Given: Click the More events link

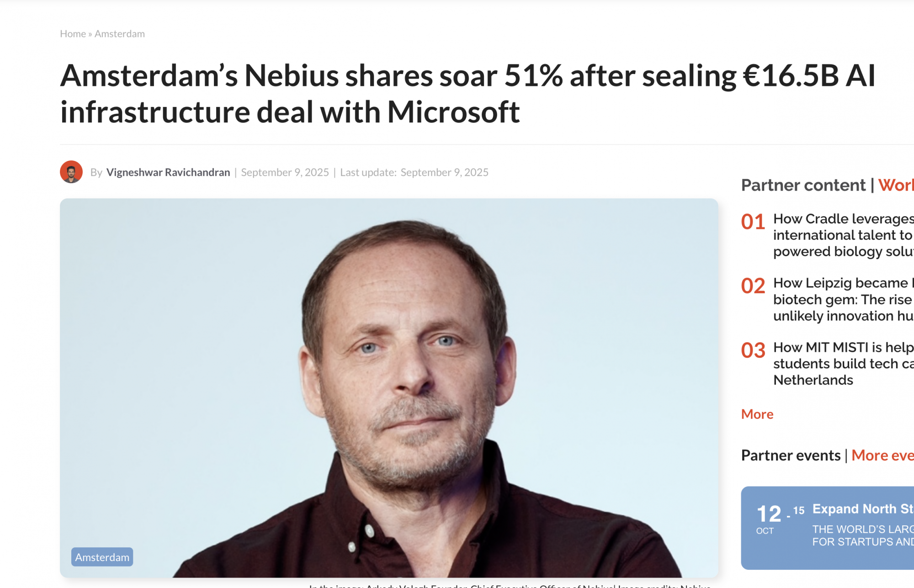Looking at the screenshot, I should pyautogui.click(x=882, y=455).
